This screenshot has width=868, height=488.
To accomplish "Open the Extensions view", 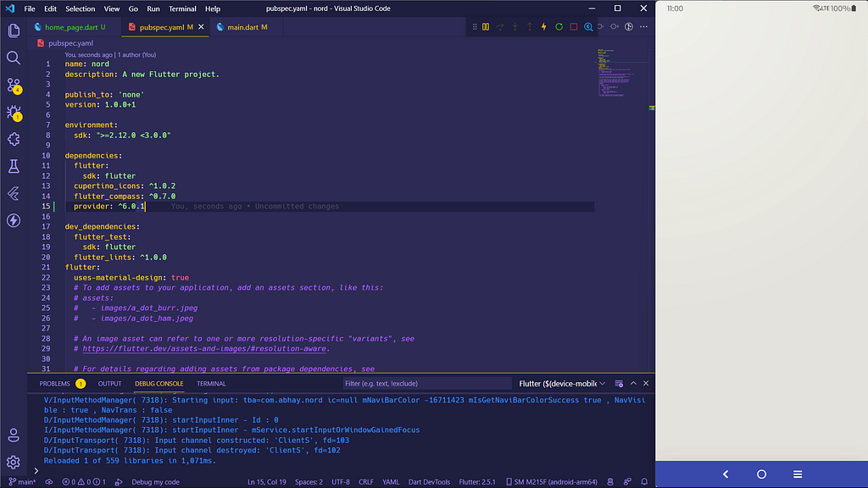I will [x=14, y=140].
